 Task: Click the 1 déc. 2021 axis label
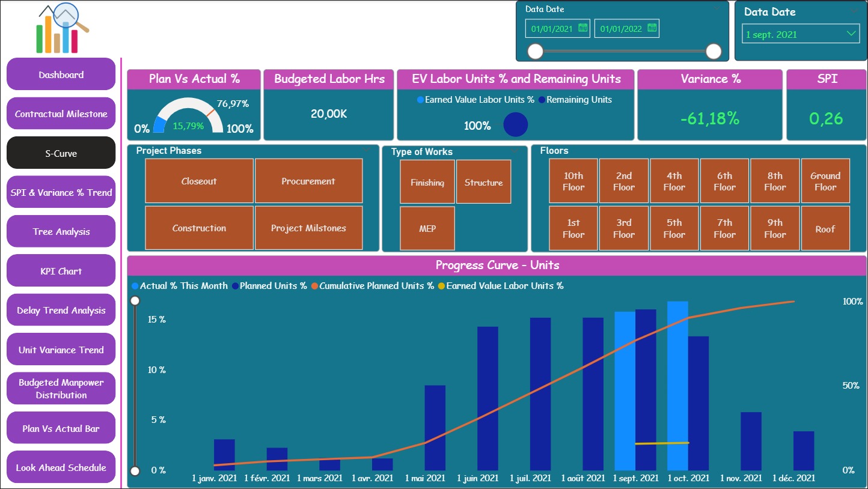[794, 478]
